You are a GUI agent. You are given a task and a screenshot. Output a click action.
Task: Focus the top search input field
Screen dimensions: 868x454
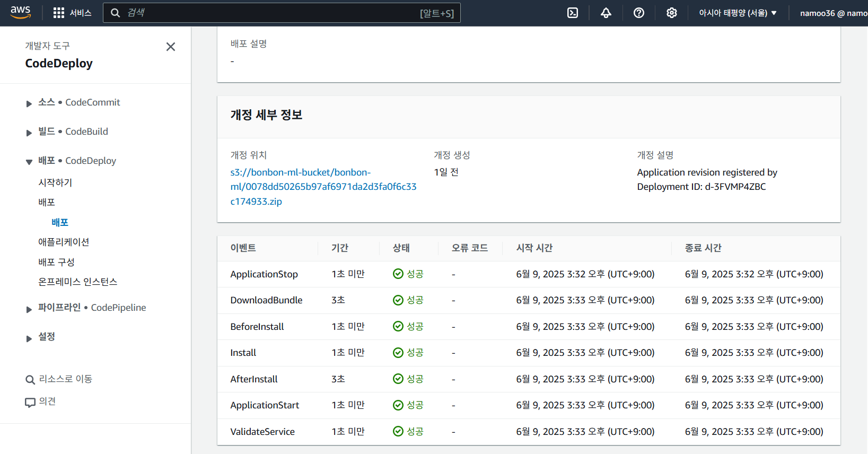[x=282, y=13]
